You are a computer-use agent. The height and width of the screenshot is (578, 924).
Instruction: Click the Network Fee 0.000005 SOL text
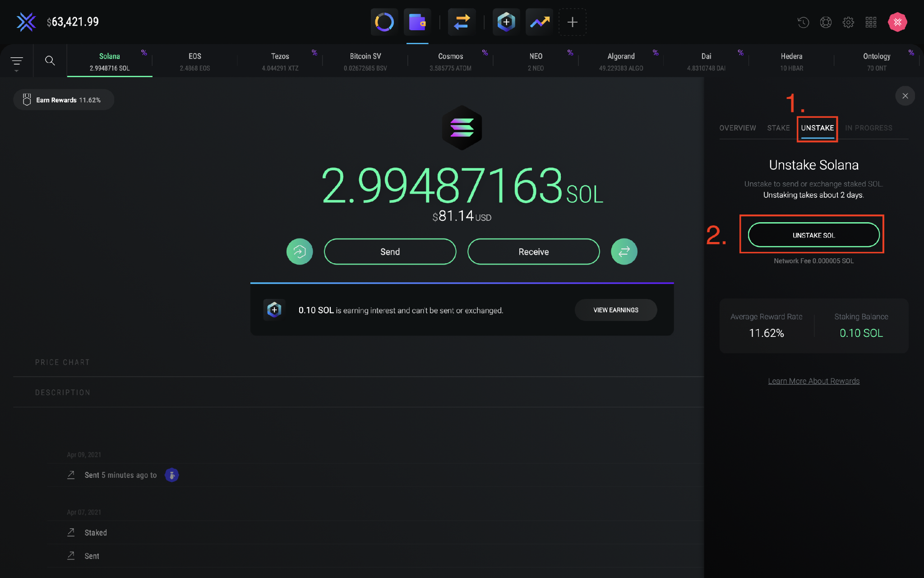pos(813,261)
